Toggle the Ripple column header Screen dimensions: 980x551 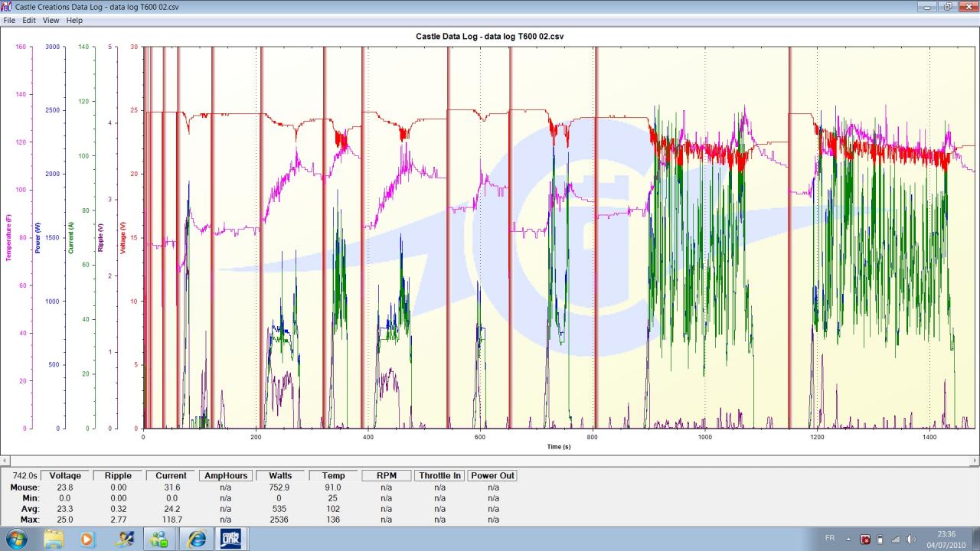point(118,475)
